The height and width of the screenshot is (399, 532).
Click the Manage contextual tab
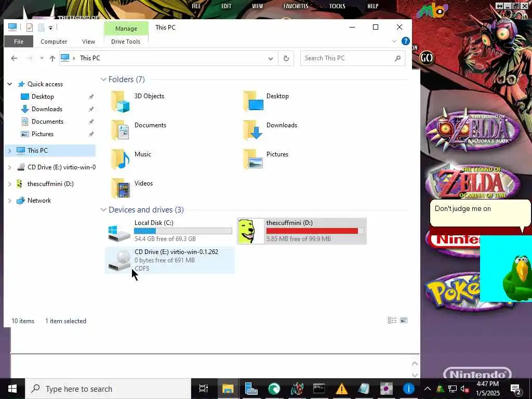[126, 29]
